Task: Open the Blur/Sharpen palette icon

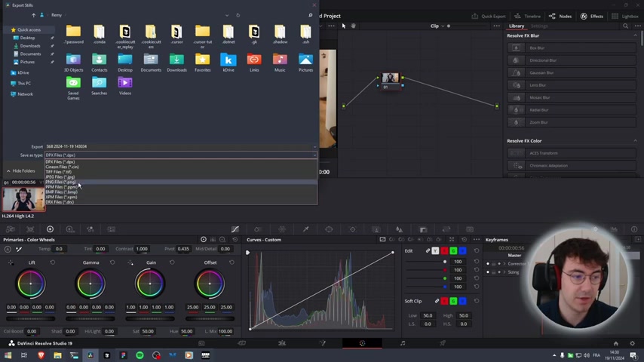Action: [399, 229]
